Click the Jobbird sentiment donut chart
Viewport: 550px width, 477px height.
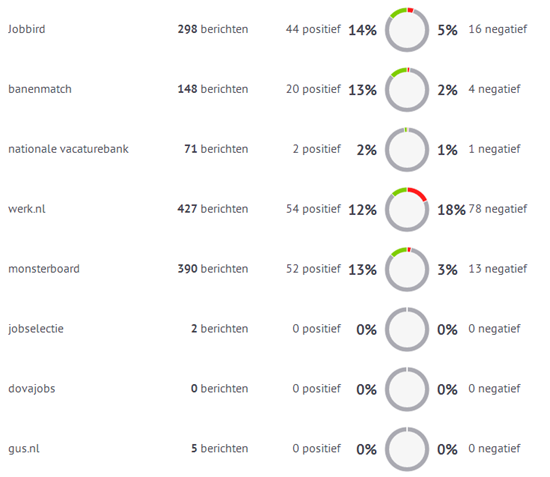(407, 30)
